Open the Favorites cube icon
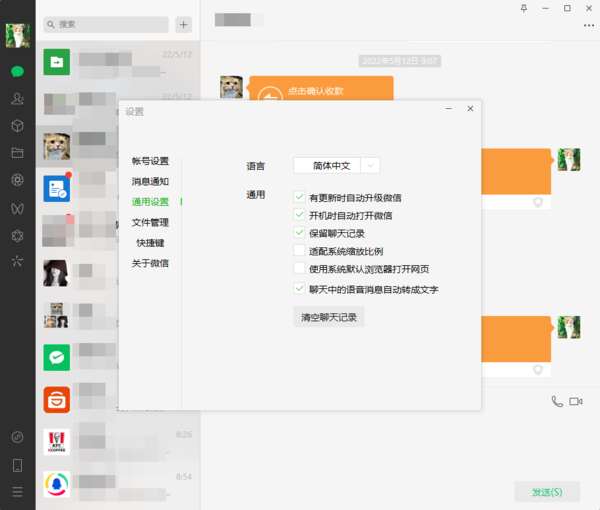The width and height of the screenshot is (600, 510). click(17, 126)
